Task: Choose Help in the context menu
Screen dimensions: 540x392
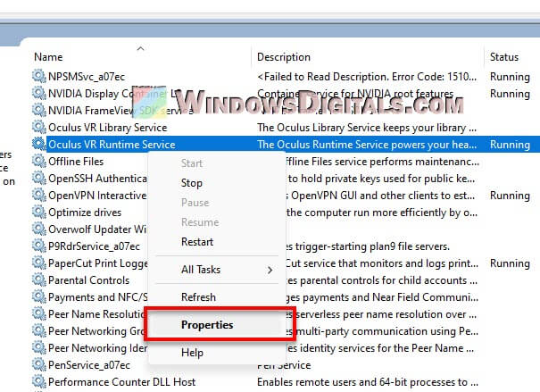Action: [x=217, y=353]
